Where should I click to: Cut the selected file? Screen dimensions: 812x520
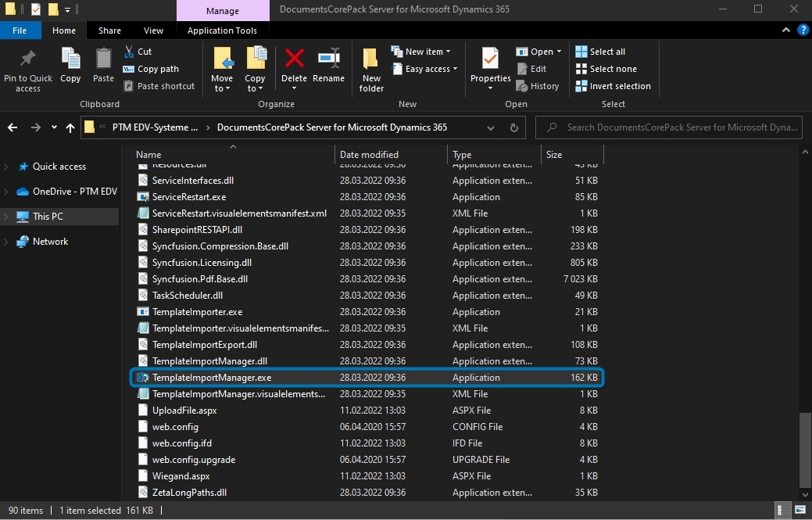pos(138,52)
